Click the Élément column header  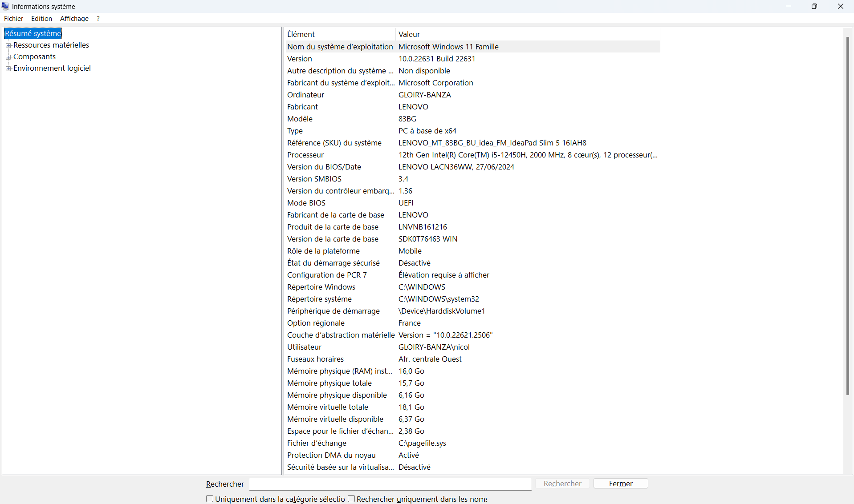click(x=301, y=34)
